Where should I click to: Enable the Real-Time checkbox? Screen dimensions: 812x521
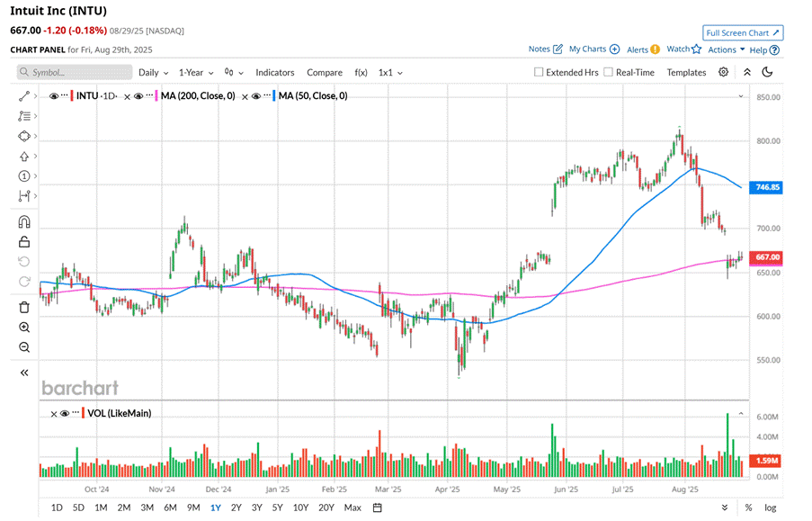point(609,72)
